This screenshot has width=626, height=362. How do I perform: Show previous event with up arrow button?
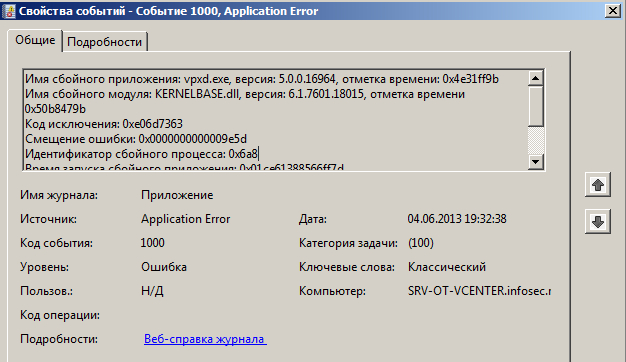click(598, 185)
